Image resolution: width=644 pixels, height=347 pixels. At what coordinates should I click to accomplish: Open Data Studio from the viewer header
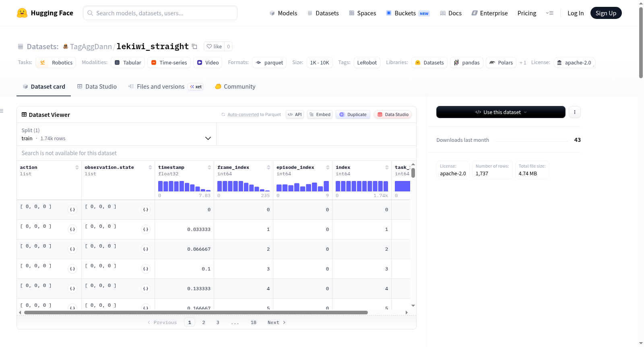click(393, 114)
